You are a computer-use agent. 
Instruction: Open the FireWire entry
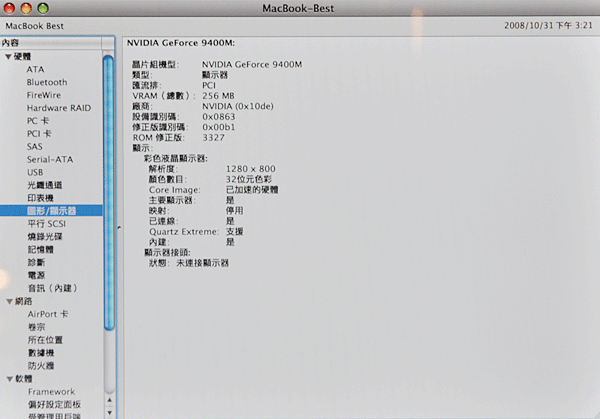point(44,95)
